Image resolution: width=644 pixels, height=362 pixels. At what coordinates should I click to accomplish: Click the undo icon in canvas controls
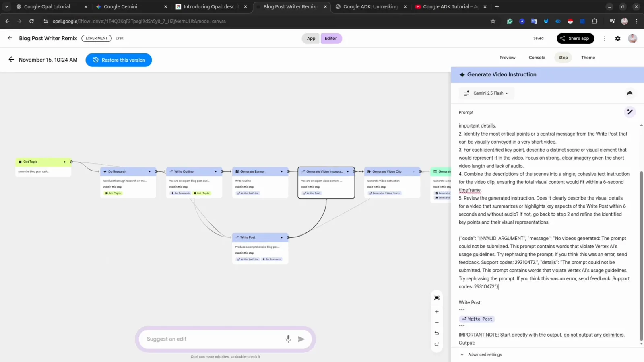[437, 333]
